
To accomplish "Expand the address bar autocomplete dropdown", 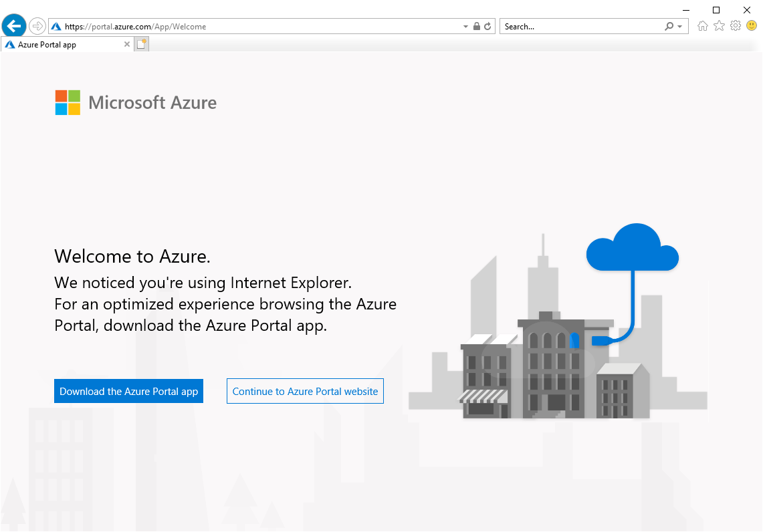I will pyautogui.click(x=466, y=27).
